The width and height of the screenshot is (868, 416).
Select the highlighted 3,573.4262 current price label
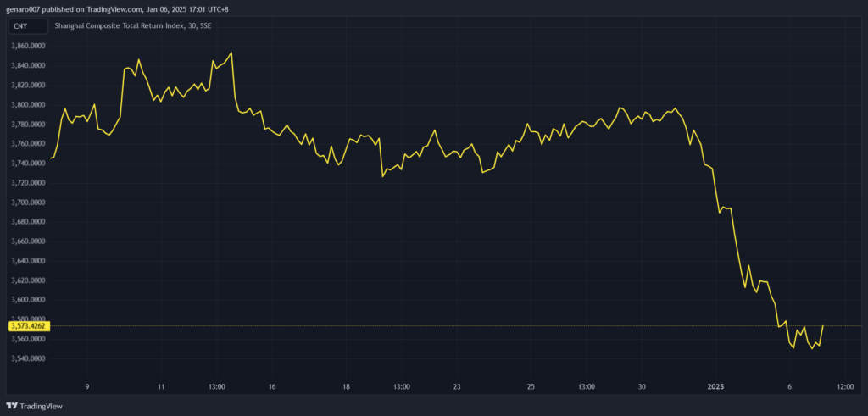click(30, 325)
